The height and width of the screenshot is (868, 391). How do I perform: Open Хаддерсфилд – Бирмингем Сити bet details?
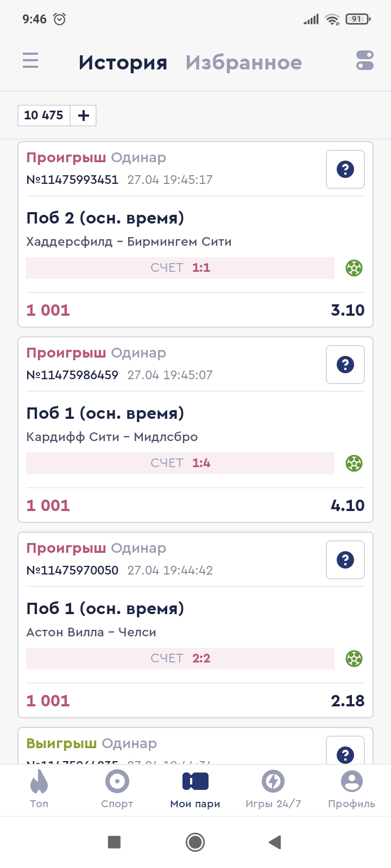[129, 241]
